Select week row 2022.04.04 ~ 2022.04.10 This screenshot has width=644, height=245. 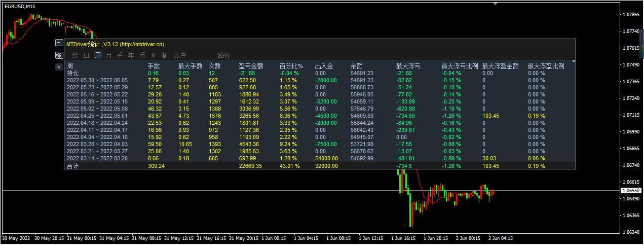(97, 137)
